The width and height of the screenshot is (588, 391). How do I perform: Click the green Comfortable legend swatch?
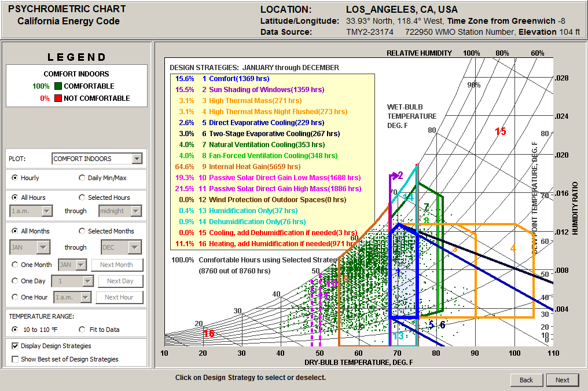click(x=58, y=86)
